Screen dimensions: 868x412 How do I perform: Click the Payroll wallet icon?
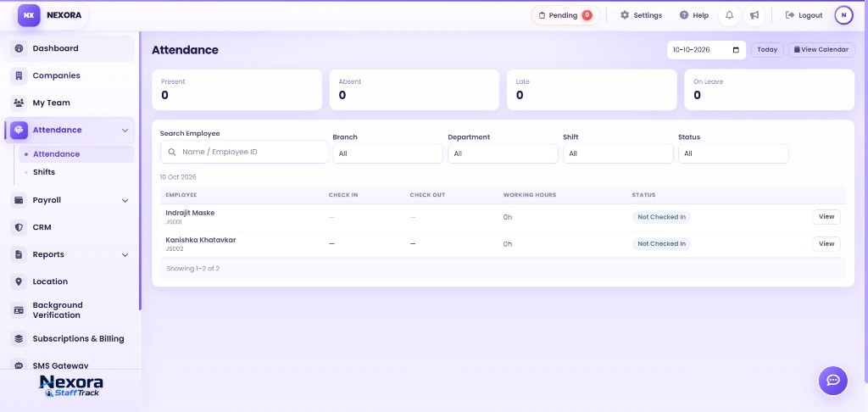pos(19,200)
